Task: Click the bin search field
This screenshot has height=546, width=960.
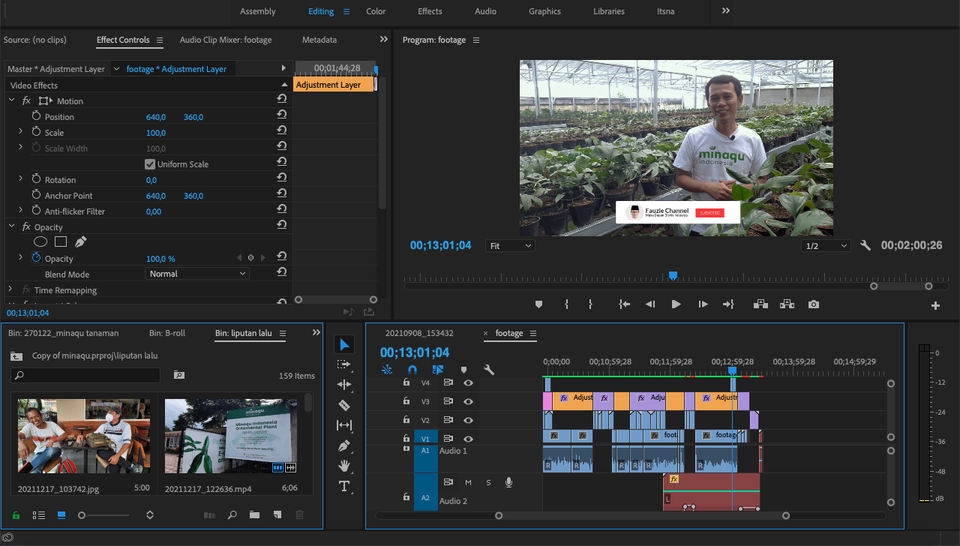Action: 86,375
